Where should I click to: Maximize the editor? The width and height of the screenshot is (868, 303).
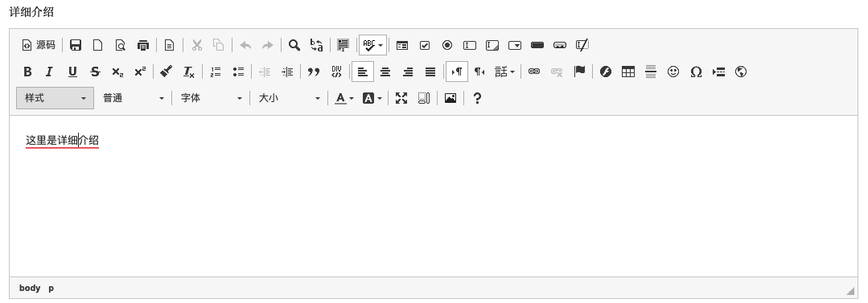[x=401, y=98]
